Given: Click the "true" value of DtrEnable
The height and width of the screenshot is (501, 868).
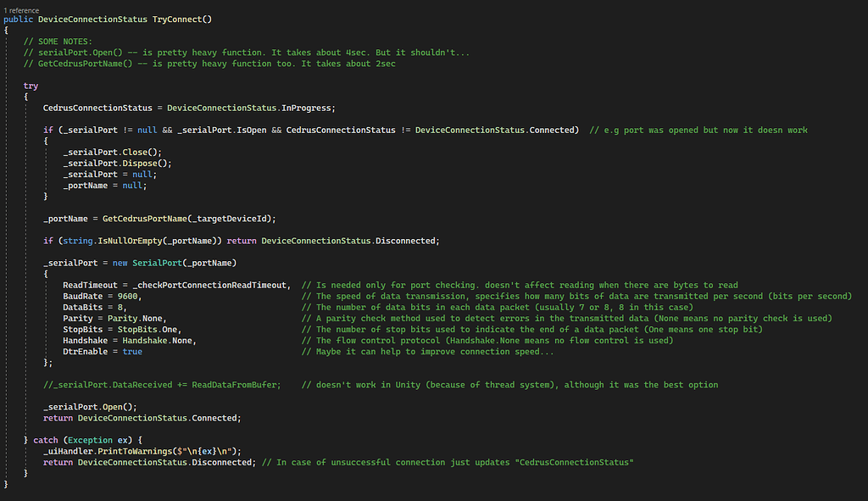Looking at the screenshot, I should [x=132, y=351].
